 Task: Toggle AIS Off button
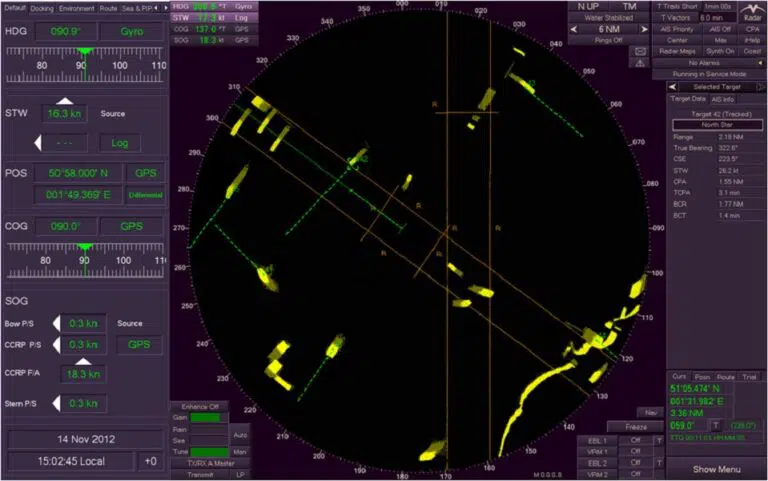pyautogui.click(x=721, y=29)
